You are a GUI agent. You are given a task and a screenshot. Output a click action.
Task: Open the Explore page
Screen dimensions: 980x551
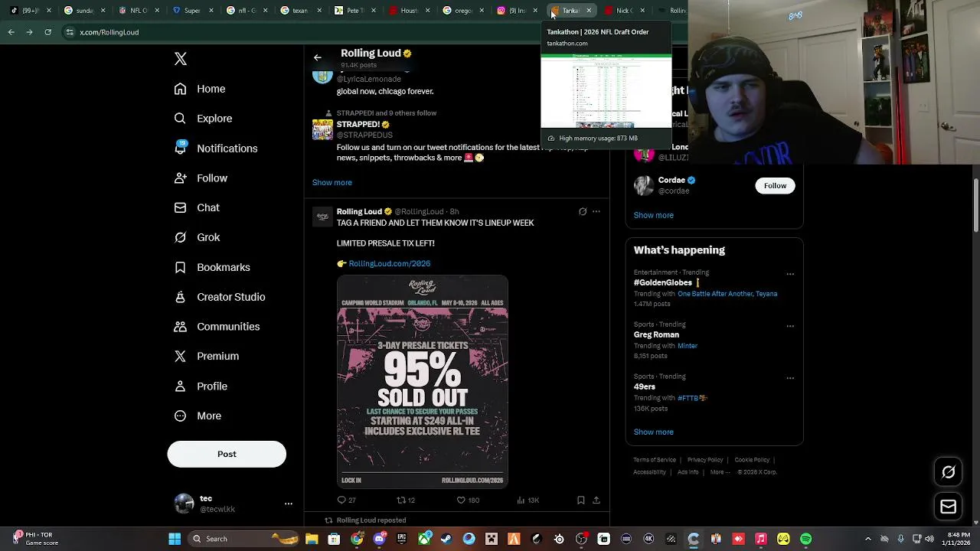pyautogui.click(x=203, y=119)
